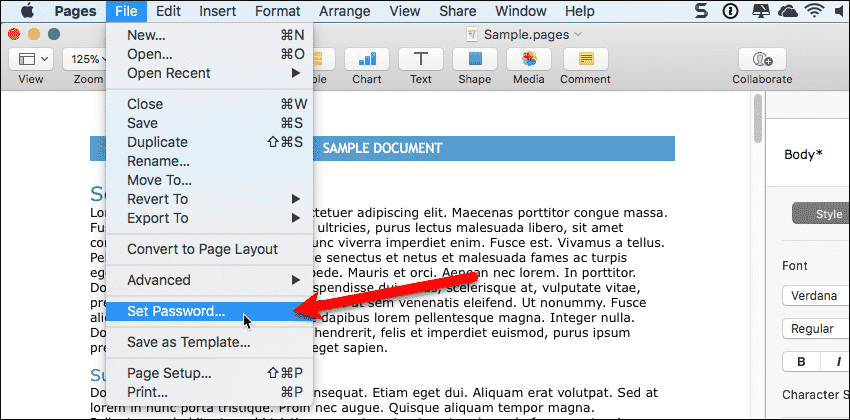
Task: Toggle Bold formatting button
Action: point(800,362)
